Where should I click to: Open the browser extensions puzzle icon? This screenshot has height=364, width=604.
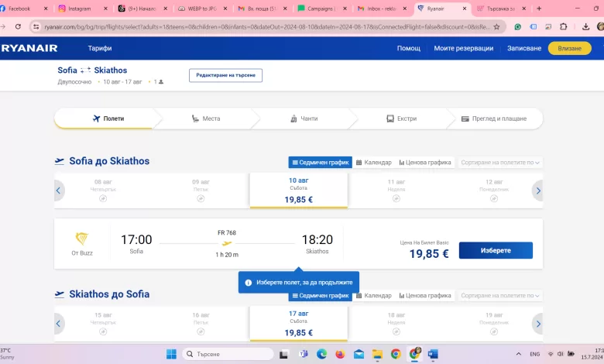tap(563, 26)
